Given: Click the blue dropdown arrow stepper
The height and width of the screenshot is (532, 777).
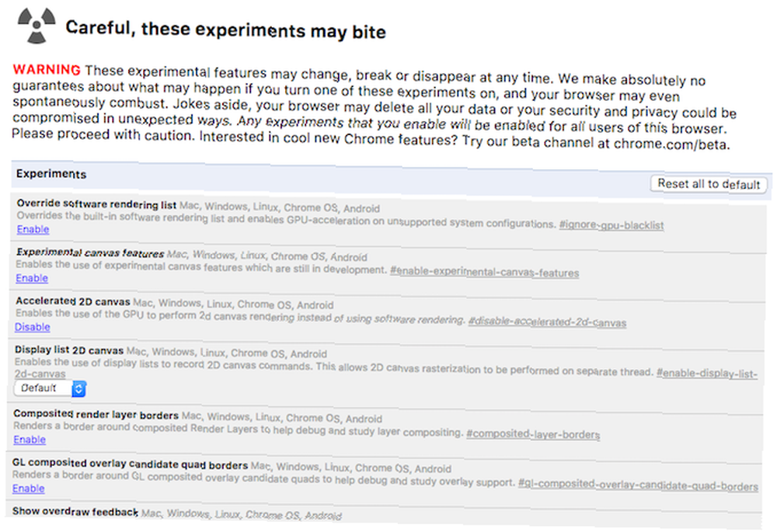Looking at the screenshot, I should point(78,389).
